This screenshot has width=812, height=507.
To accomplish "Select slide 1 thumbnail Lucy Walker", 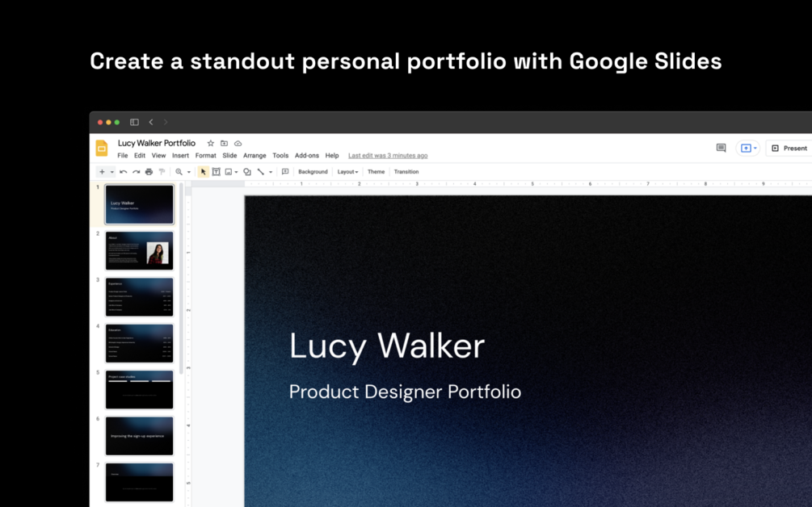I will (x=139, y=204).
